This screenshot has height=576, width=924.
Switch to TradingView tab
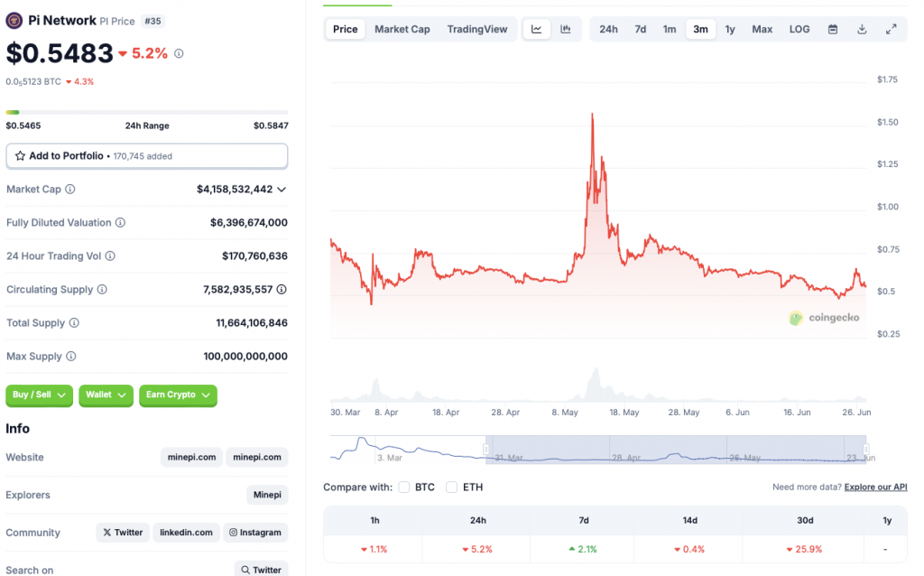[476, 29]
